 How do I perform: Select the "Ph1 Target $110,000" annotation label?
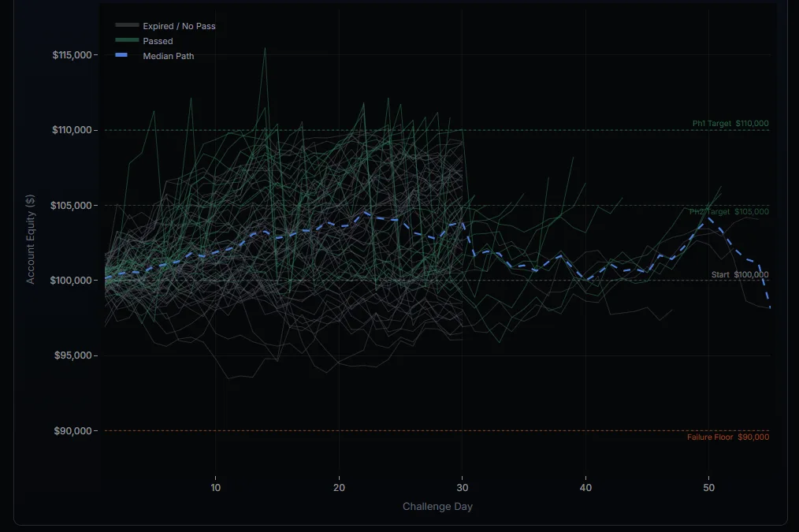pos(730,123)
